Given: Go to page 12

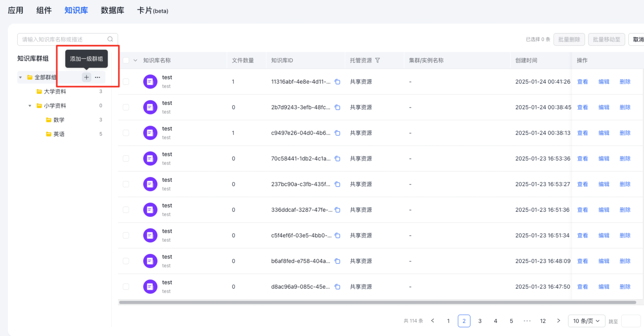Looking at the screenshot, I should [x=543, y=321].
